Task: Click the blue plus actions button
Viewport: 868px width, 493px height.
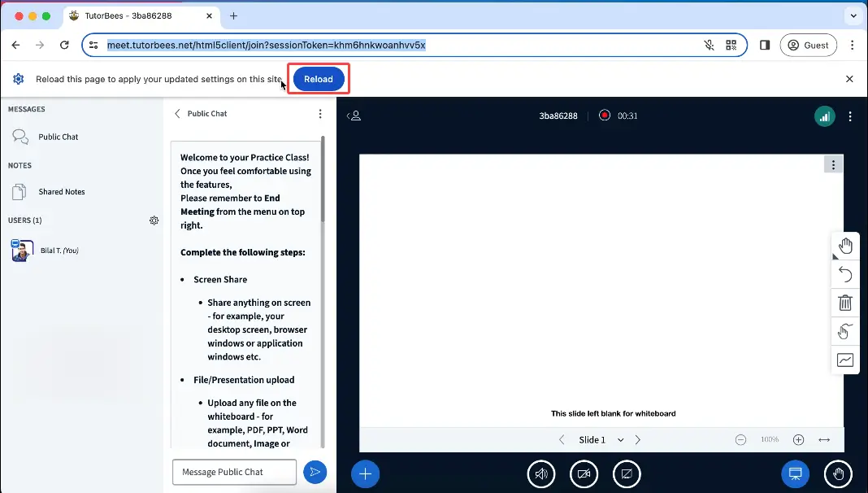Action: 365,473
